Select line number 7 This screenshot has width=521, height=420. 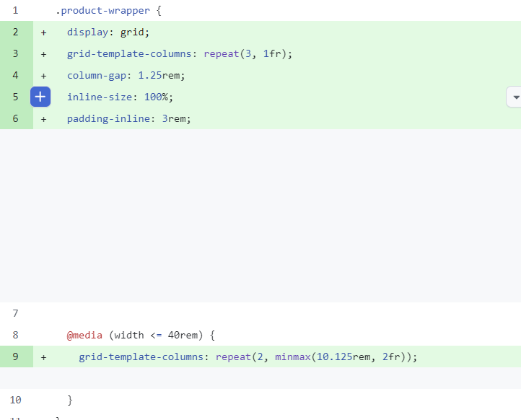pyautogui.click(x=15, y=313)
